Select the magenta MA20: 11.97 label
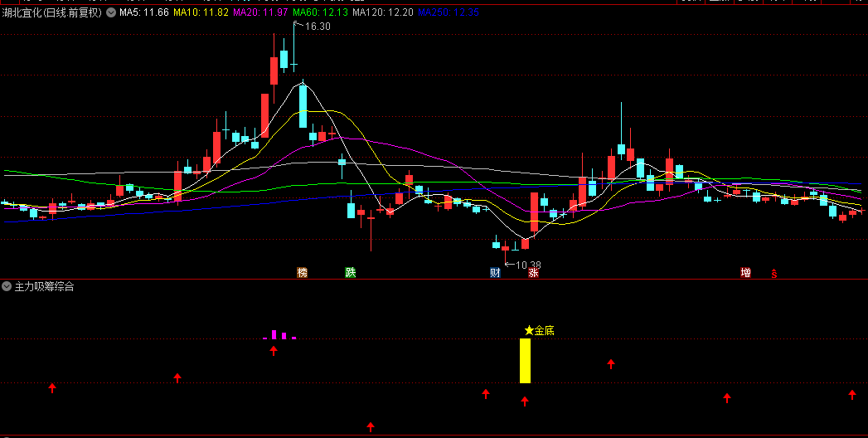This screenshot has height=438, width=868. [x=261, y=12]
